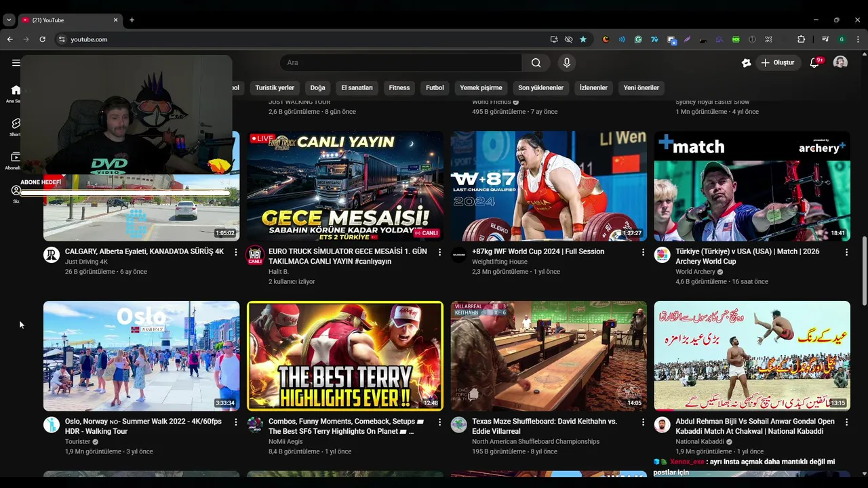868x488 pixels.
Task: Select the 'Turistik yerler' filter chip
Action: coord(275,87)
